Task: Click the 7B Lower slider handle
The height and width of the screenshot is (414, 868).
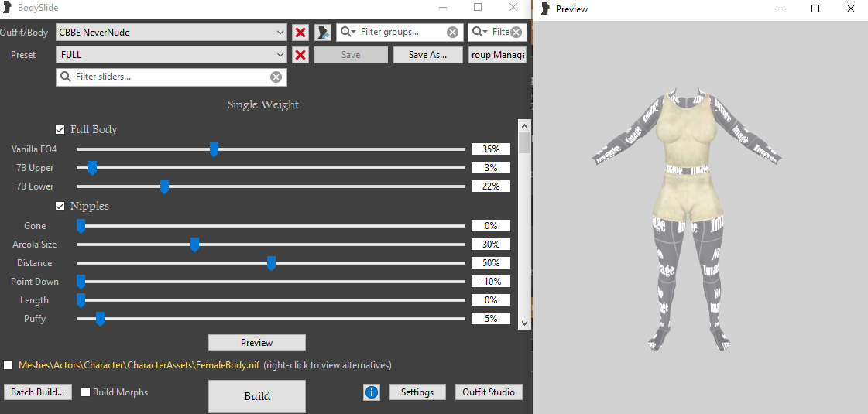Action: [164, 187]
